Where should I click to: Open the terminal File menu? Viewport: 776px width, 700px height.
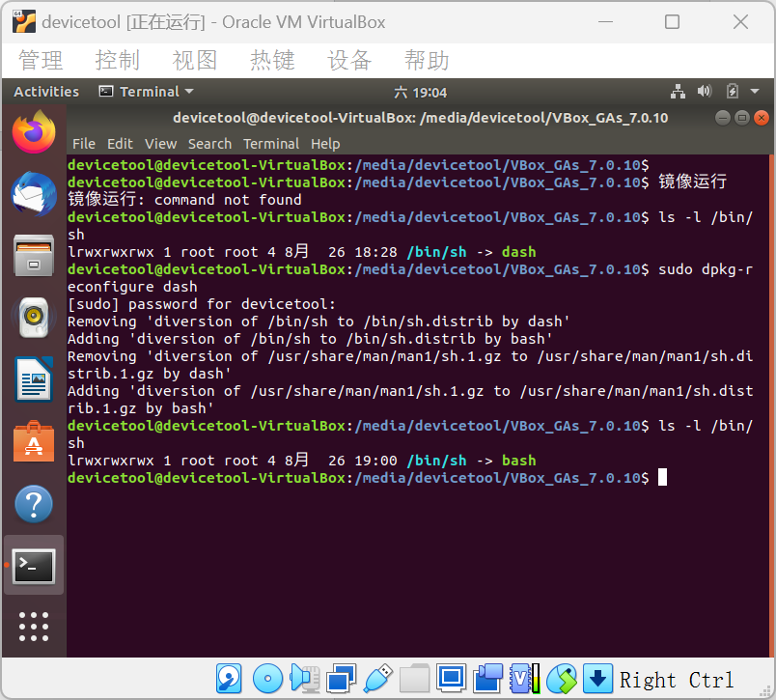pyautogui.click(x=84, y=144)
